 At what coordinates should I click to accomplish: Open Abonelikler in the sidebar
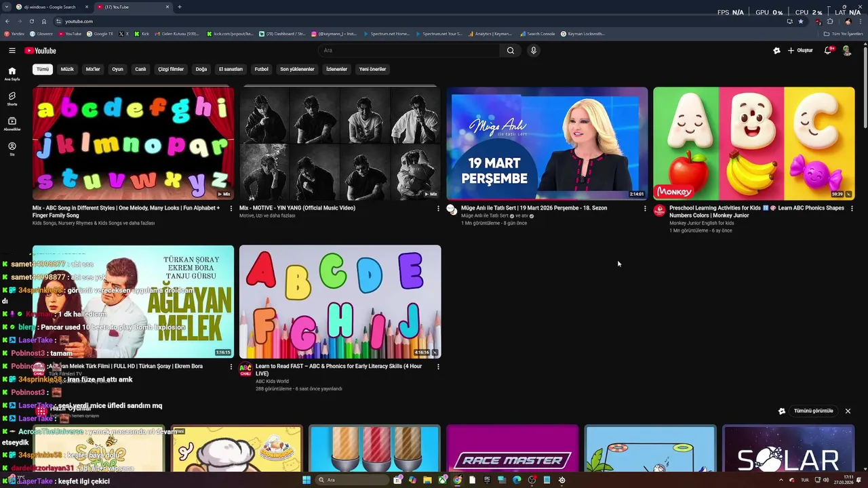tap(12, 124)
